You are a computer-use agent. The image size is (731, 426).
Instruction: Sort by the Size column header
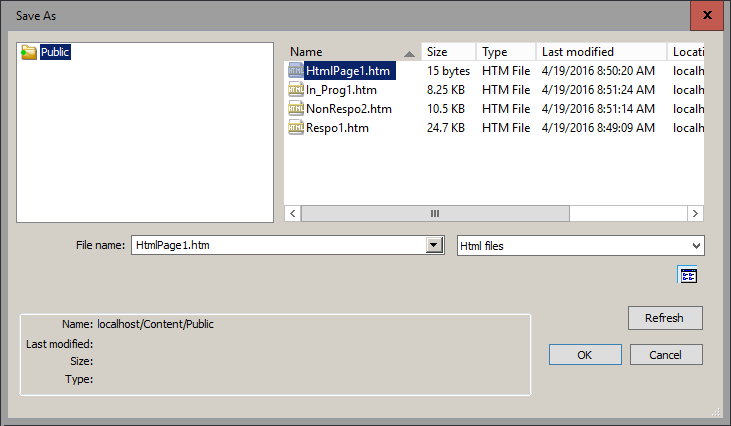[x=448, y=52]
